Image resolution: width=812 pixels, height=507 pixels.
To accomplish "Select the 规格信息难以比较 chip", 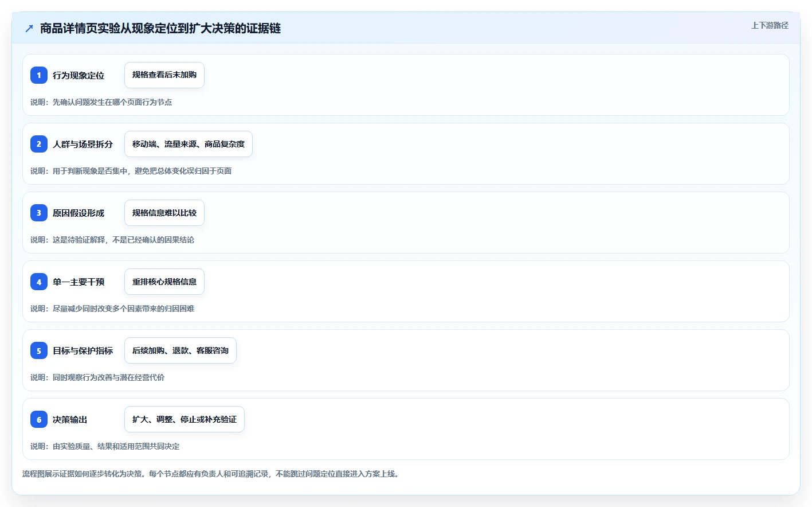I will pos(164,213).
